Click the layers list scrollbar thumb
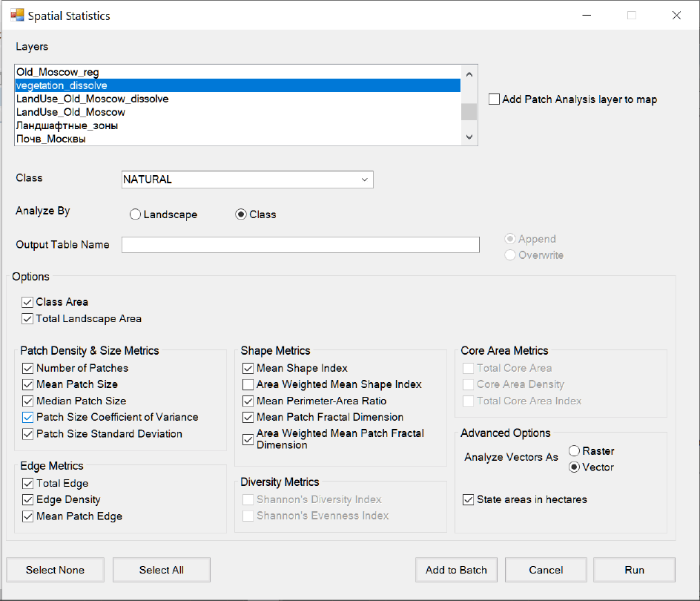This screenshot has height=601, width=700. click(x=469, y=112)
